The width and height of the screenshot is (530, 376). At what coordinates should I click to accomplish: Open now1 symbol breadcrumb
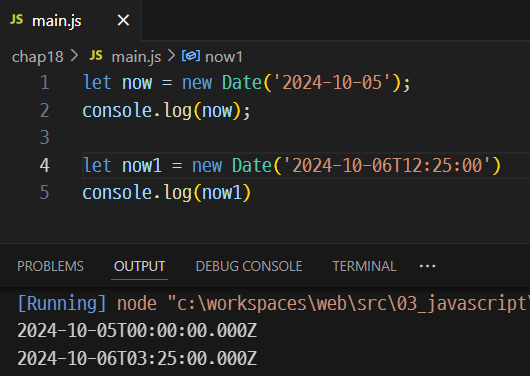point(224,57)
